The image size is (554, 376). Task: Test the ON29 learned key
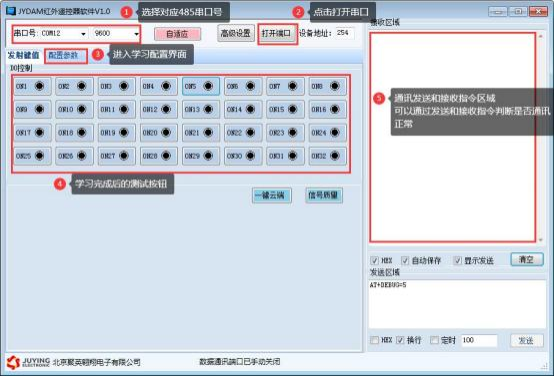pos(201,156)
